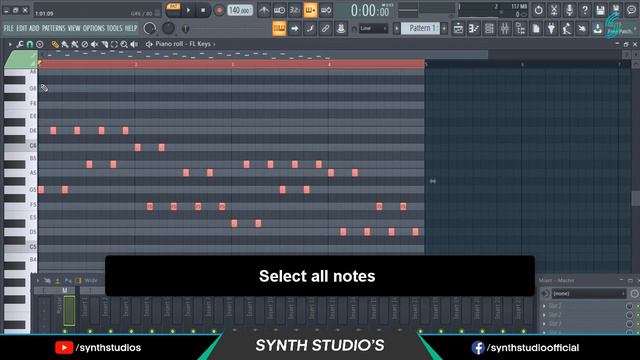This screenshot has width=640, height=360.
Task: Open the OPTIONS menu
Action: tap(94, 28)
